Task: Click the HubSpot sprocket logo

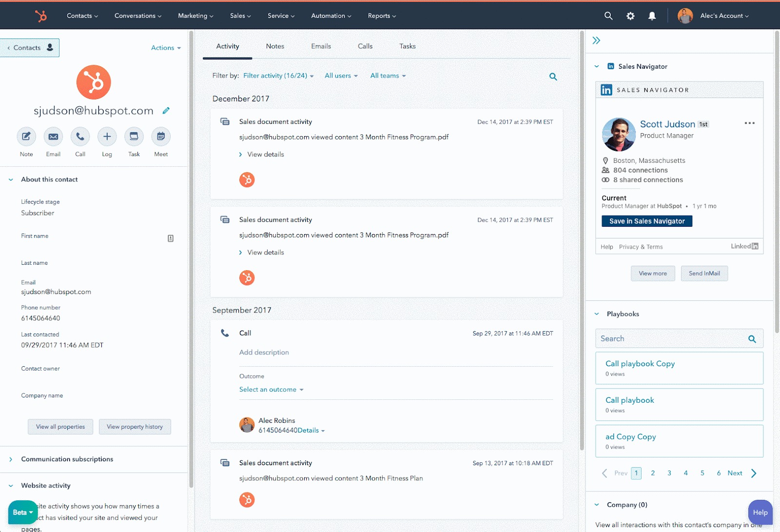Action: (41, 15)
